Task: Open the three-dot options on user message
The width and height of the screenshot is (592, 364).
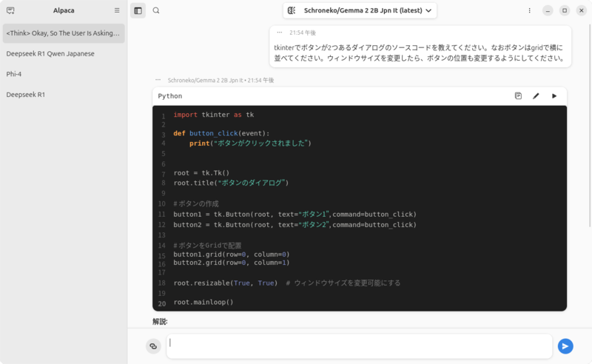Action: click(x=279, y=33)
